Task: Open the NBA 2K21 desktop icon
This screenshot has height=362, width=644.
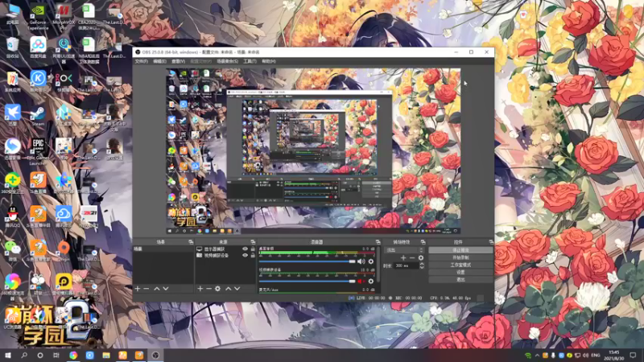Action: pos(89,216)
